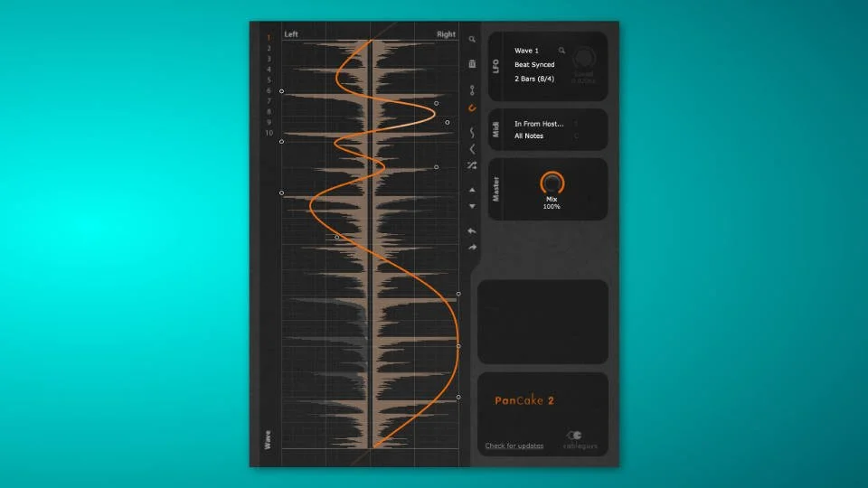868x488 pixels.
Task: Select wave slot 9
Action: [269, 122]
